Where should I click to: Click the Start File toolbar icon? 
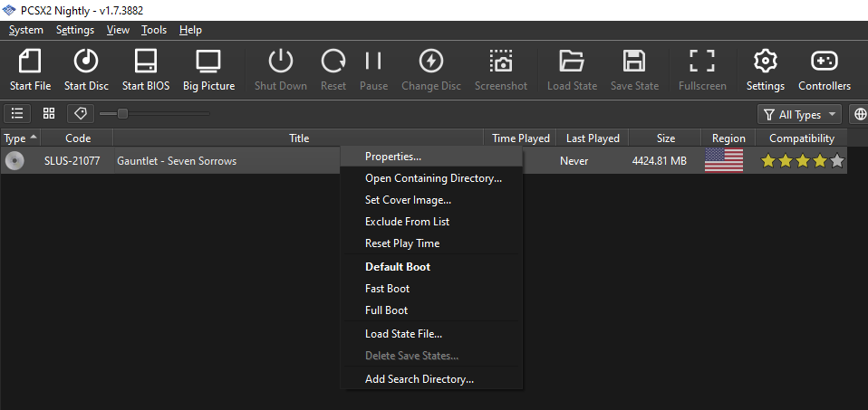point(31,61)
